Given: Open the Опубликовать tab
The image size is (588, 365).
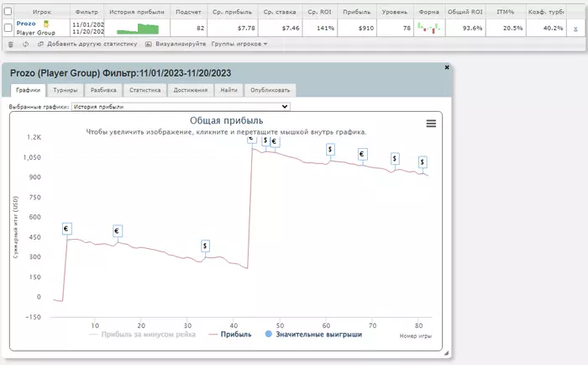Looking at the screenshot, I should (x=270, y=90).
